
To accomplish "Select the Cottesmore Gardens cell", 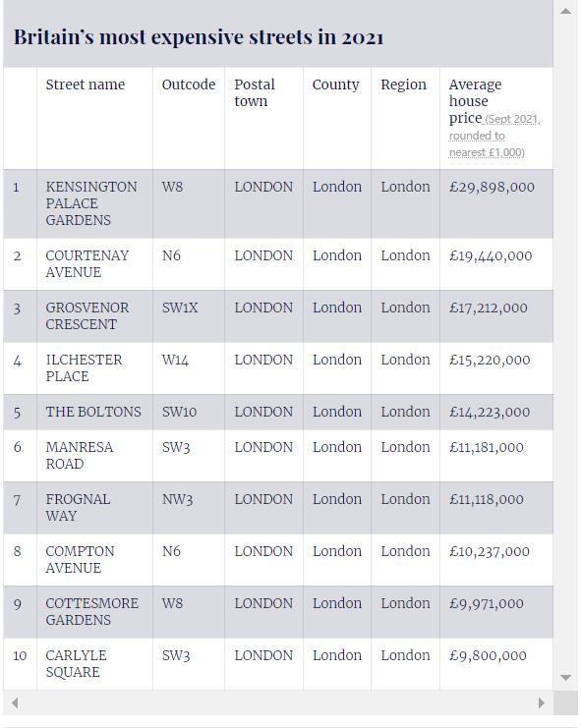I will pyautogui.click(x=94, y=612).
